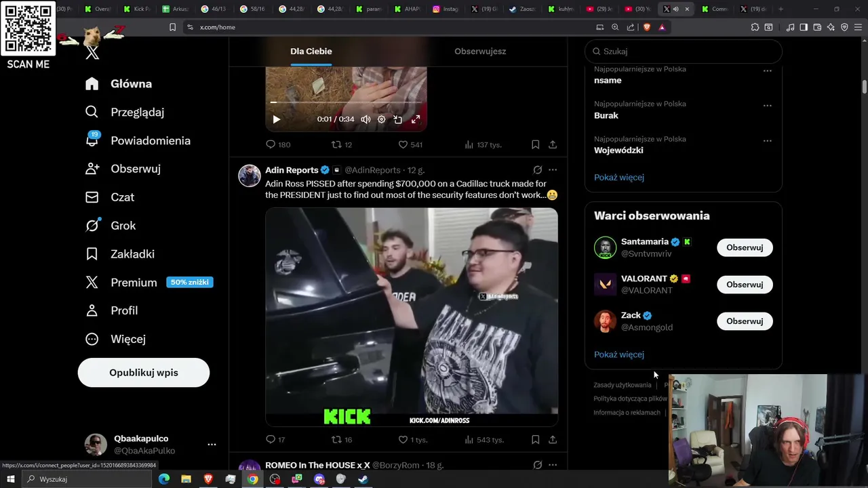The height and width of the screenshot is (488, 868).
Task: Click X logo at top of sidebar
Action: [92, 53]
